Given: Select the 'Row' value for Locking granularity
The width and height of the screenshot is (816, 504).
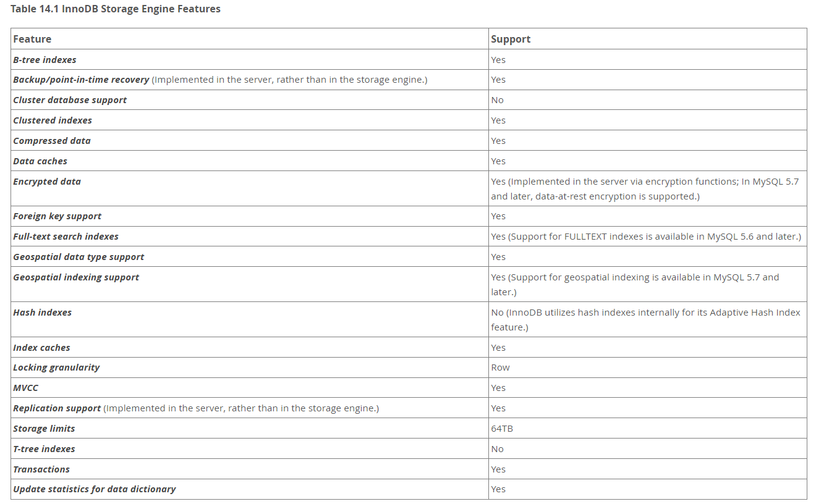Looking at the screenshot, I should coord(500,367).
